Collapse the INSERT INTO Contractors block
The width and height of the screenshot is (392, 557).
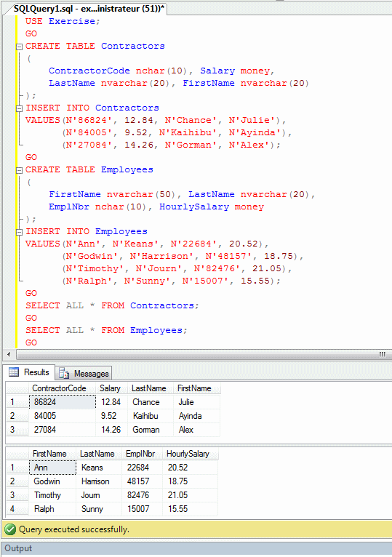(20, 108)
